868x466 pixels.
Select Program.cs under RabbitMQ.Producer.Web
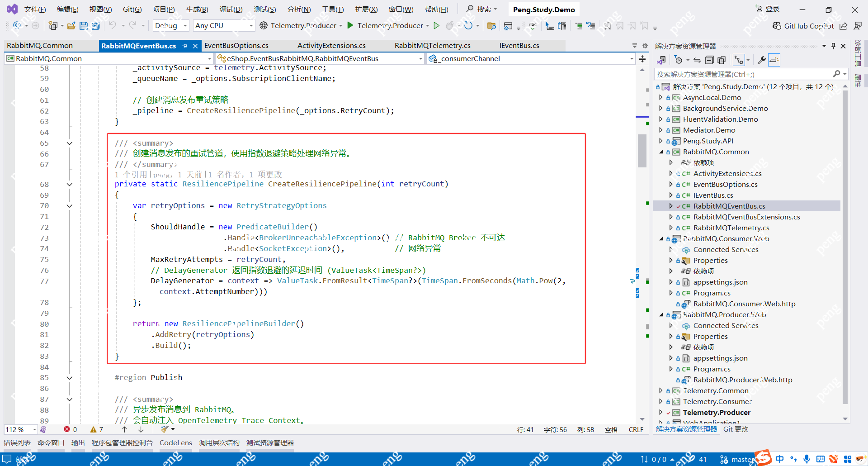click(x=712, y=369)
